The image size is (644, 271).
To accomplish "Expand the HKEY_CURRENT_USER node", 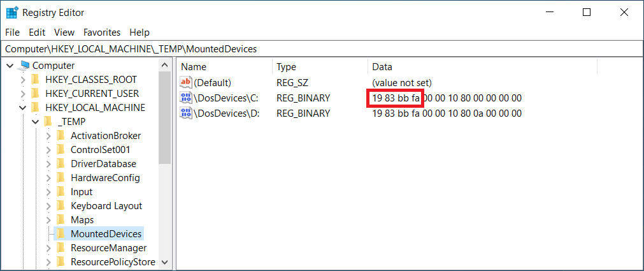I will click(x=23, y=94).
